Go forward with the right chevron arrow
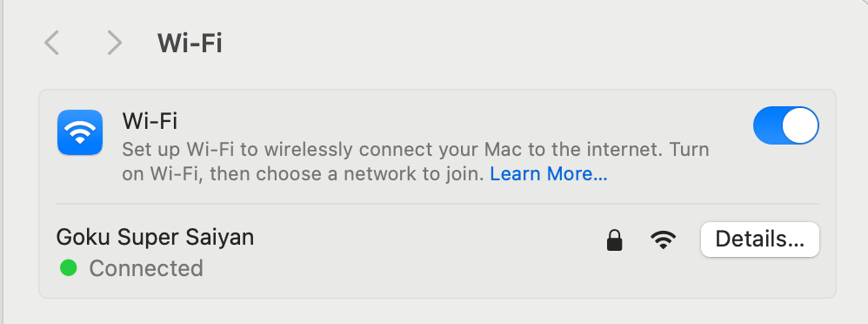Viewport: 868px width, 324px height. [x=115, y=43]
